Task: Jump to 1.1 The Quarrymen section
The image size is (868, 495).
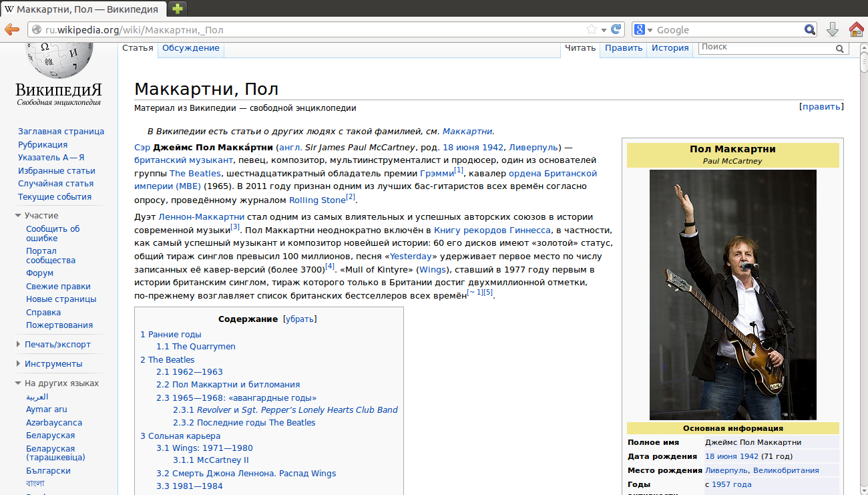Action: tap(196, 347)
